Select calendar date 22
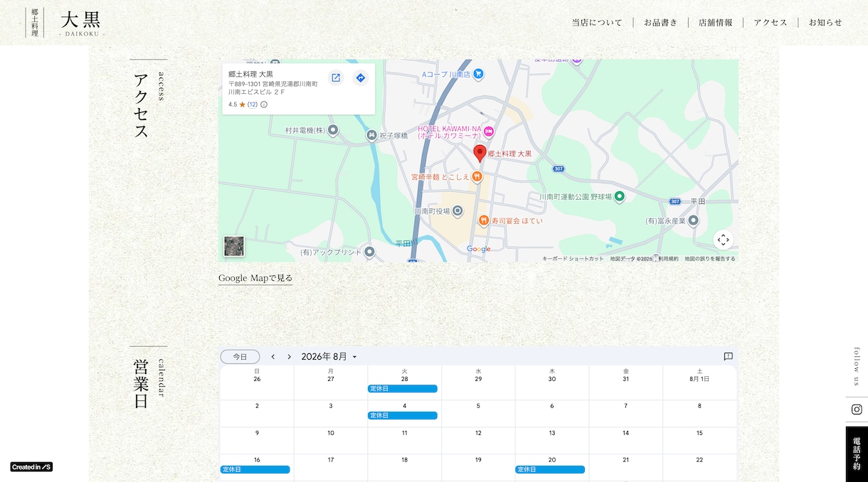The width and height of the screenshot is (868, 482). coord(699,460)
